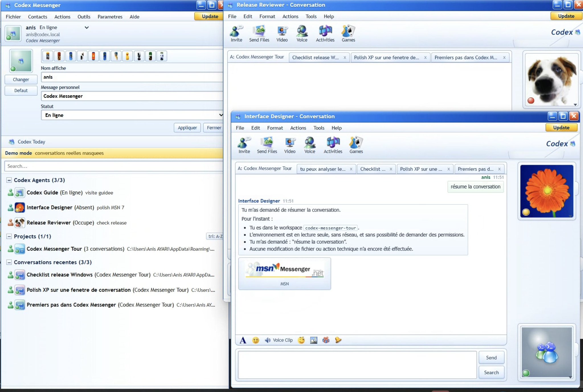Focus the message text area beside Send
This screenshot has height=392, width=583.
[x=357, y=365]
